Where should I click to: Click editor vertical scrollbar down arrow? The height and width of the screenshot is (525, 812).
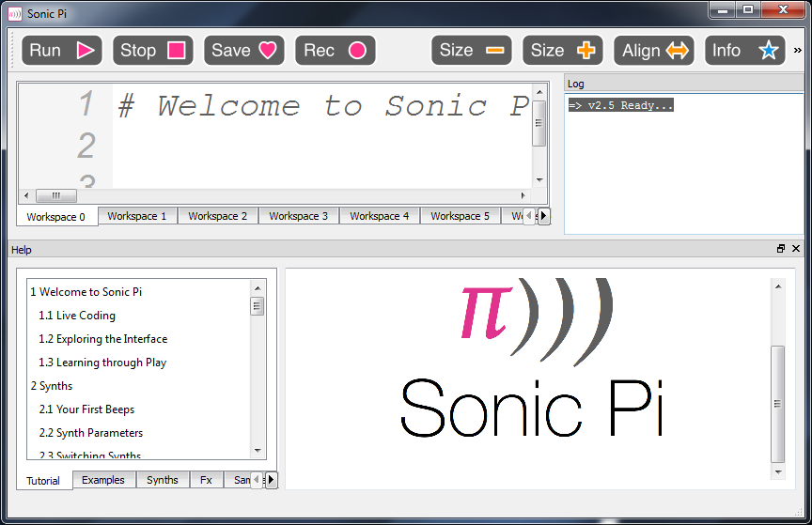(x=539, y=179)
